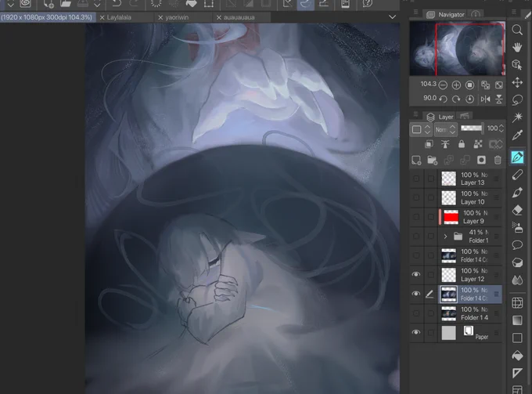Image resolution: width=532 pixels, height=394 pixels.
Task: Select the Balloon speech bubble tool
Action: [x=517, y=244]
